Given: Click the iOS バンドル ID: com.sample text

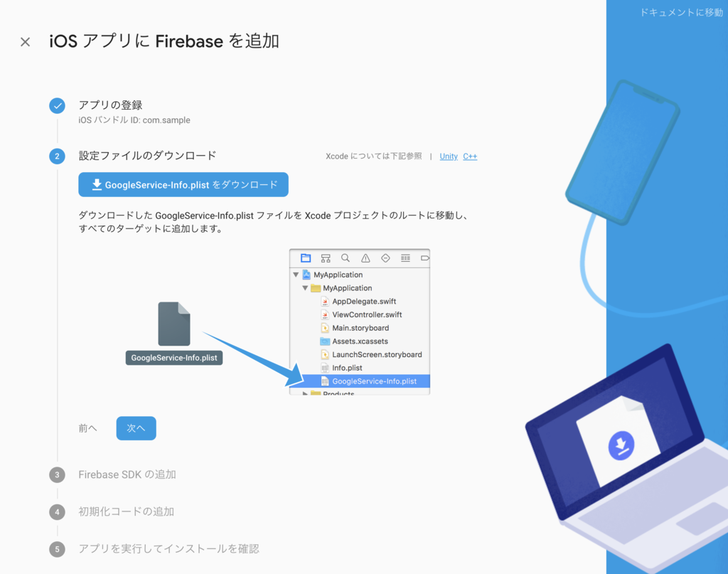Looking at the screenshot, I should click(134, 120).
